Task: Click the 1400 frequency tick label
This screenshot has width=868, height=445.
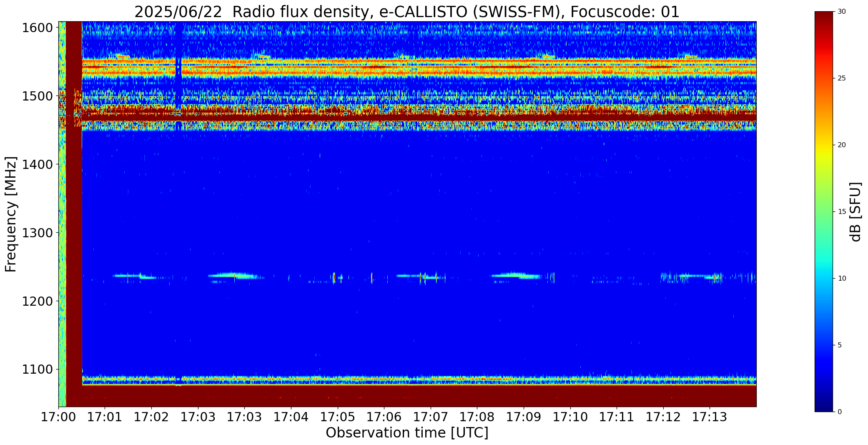Action: [38, 165]
